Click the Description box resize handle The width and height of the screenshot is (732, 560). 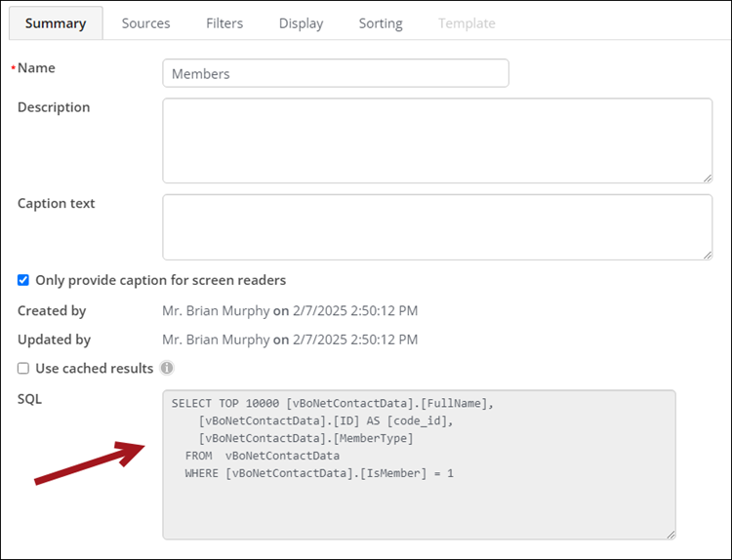[708, 179]
